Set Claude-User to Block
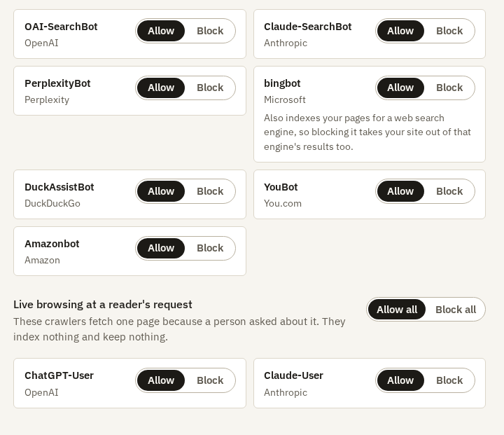 449,380
